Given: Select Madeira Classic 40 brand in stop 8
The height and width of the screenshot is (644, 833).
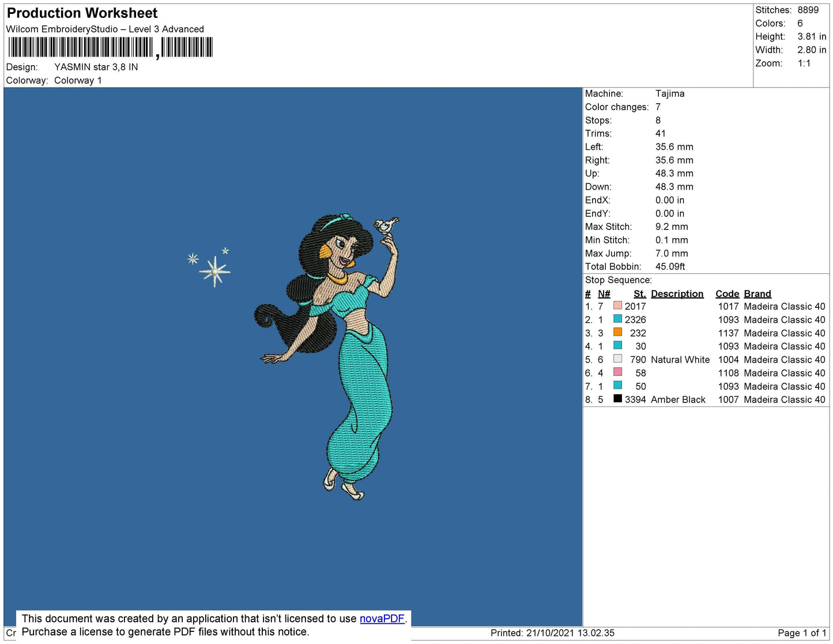Looking at the screenshot, I should 785,400.
